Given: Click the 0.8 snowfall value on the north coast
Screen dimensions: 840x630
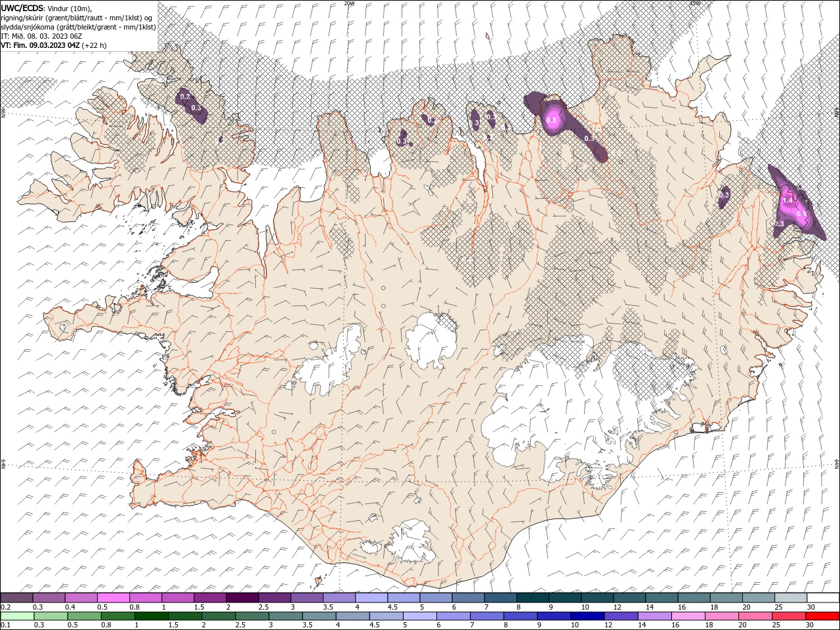Looking at the screenshot, I should pos(551,120).
